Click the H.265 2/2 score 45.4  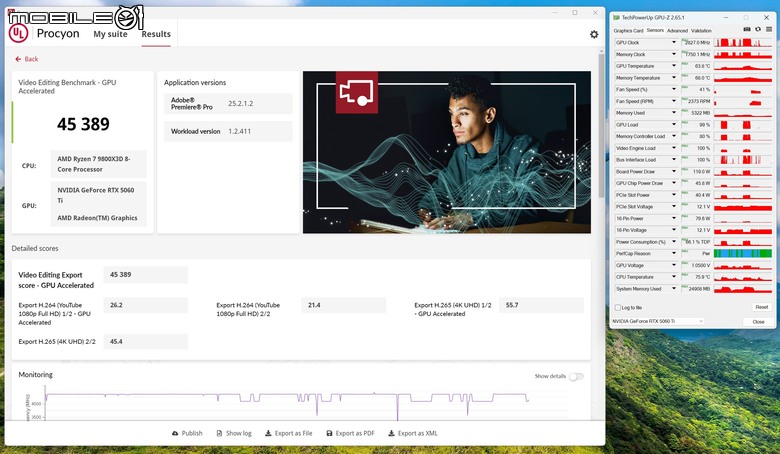[x=146, y=342]
